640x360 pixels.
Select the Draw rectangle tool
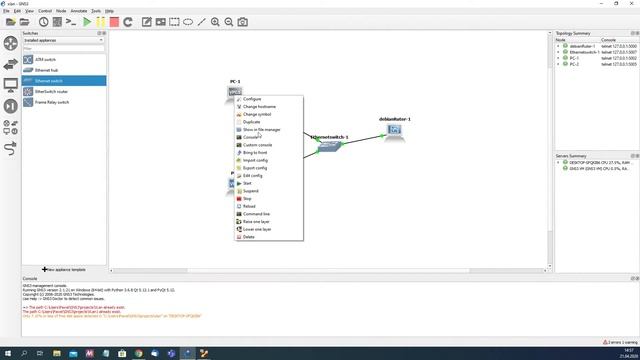[174, 22]
